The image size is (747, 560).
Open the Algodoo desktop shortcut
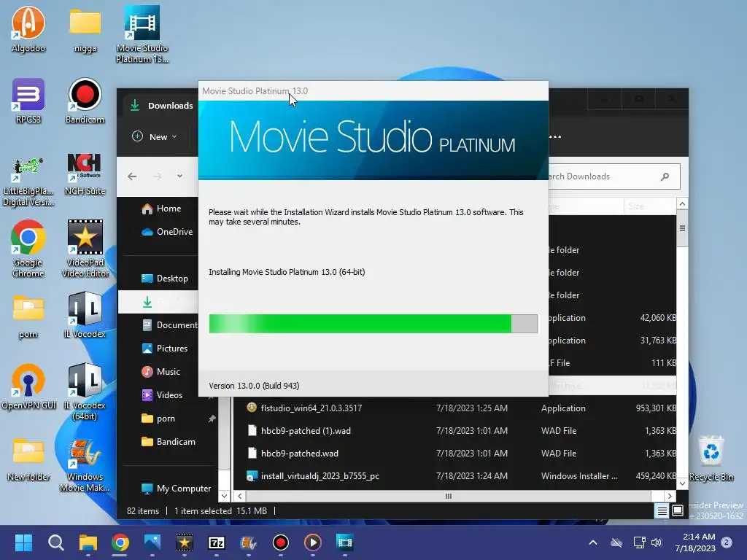tap(28, 29)
